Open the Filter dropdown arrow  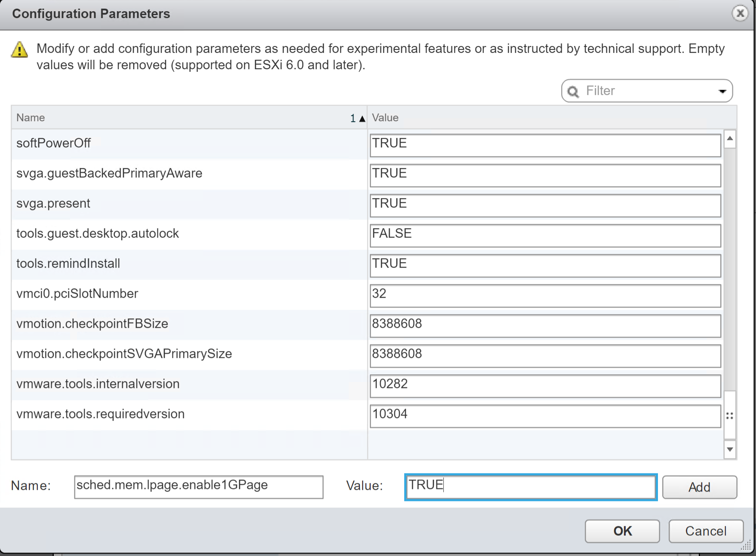[x=722, y=91]
